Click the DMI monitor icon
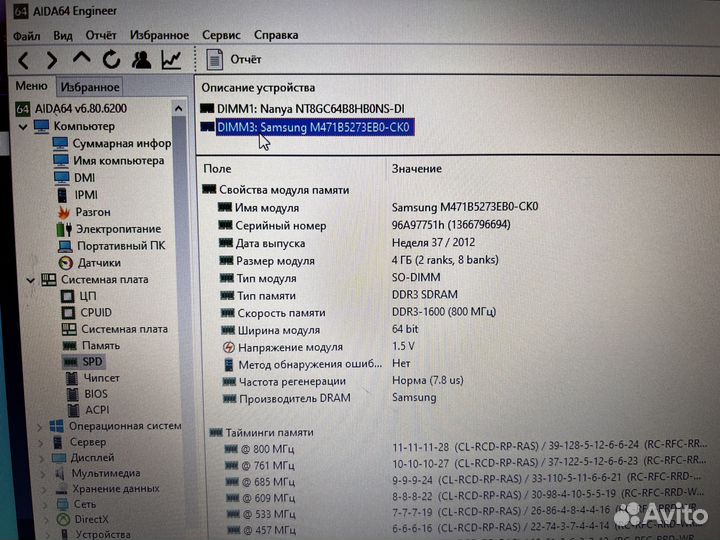 click(x=62, y=178)
